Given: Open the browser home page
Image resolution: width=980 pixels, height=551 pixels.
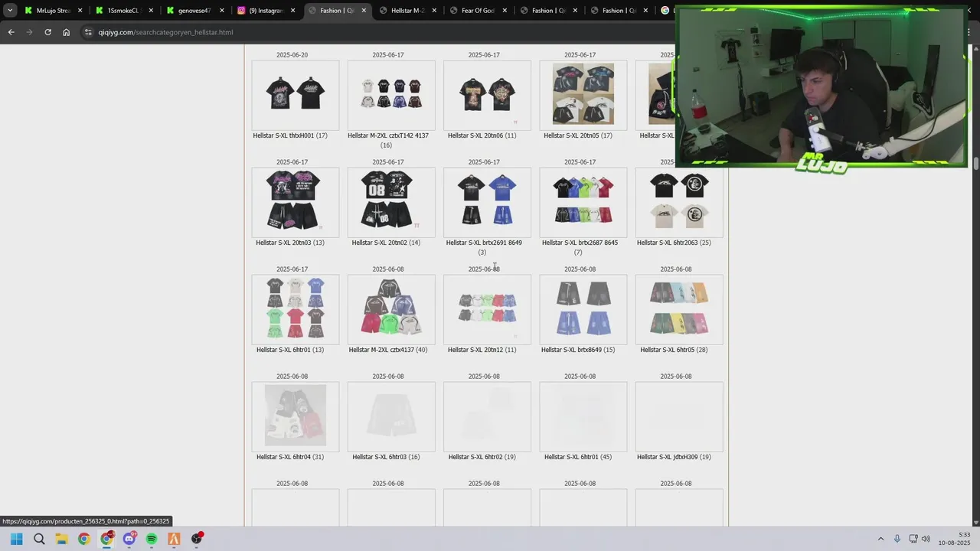Looking at the screenshot, I should [66, 32].
